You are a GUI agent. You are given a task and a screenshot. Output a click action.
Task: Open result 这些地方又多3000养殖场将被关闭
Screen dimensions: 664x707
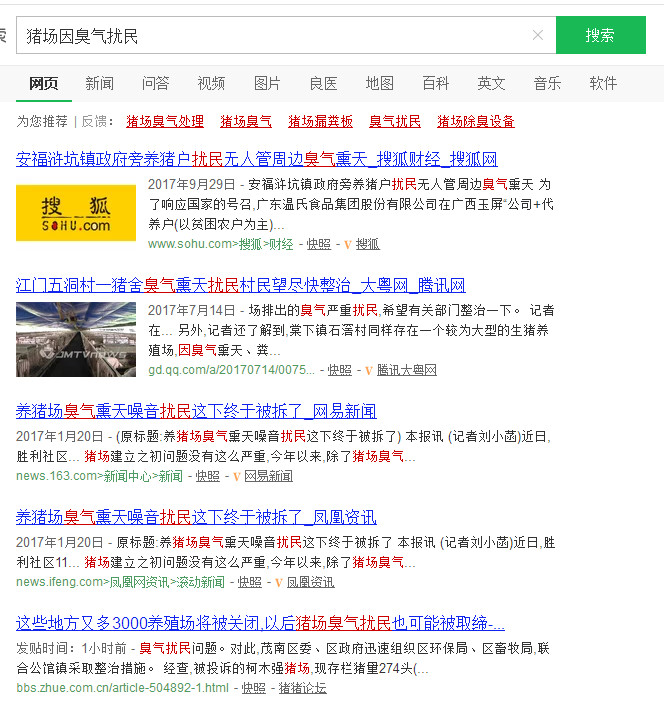260,623
